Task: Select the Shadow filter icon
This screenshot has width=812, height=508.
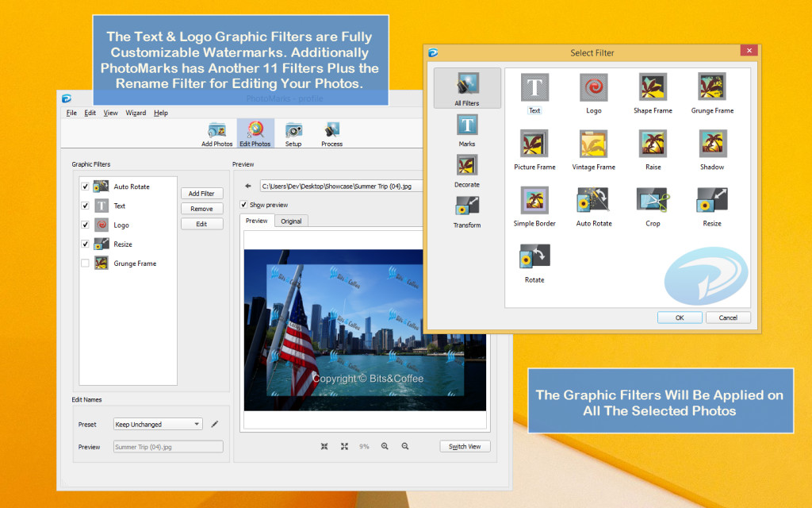Action: coord(712,150)
